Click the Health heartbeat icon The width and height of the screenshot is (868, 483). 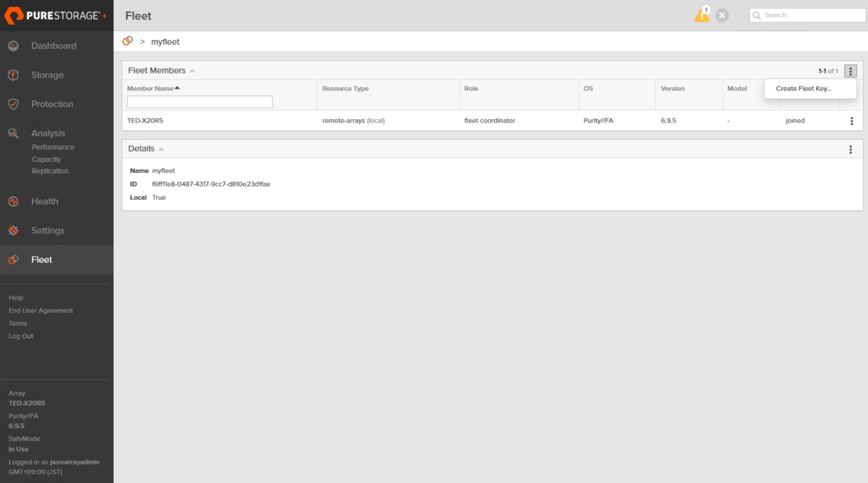(x=13, y=202)
